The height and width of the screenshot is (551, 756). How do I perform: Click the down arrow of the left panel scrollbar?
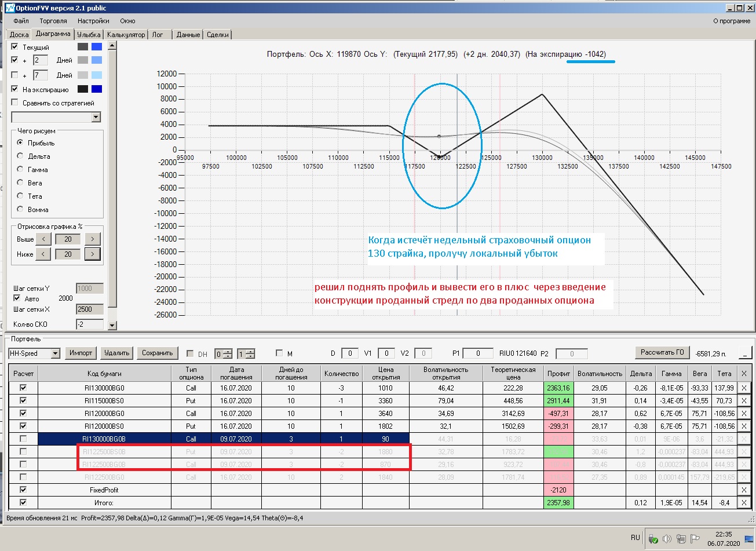click(112, 326)
